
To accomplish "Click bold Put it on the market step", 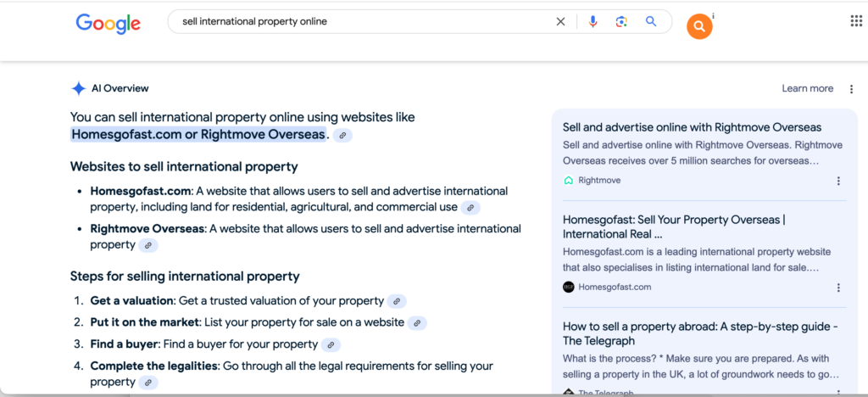I will click(143, 322).
